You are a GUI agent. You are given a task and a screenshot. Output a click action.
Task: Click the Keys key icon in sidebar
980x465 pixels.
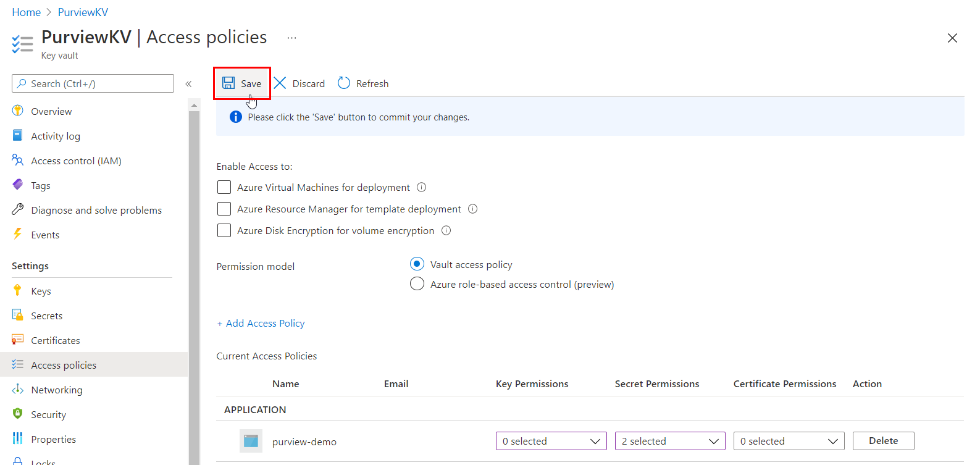pyautogui.click(x=17, y=291)
